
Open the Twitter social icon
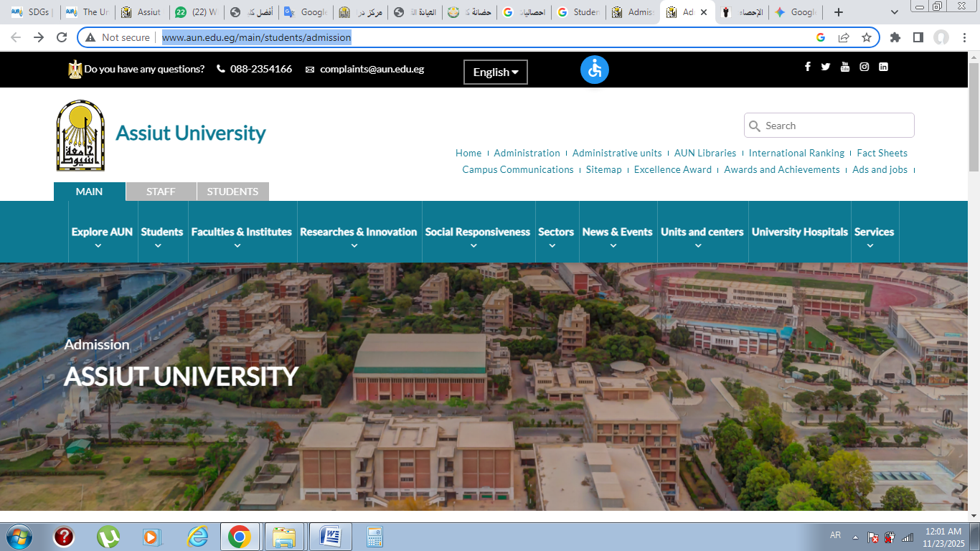[x=826, y=67]
